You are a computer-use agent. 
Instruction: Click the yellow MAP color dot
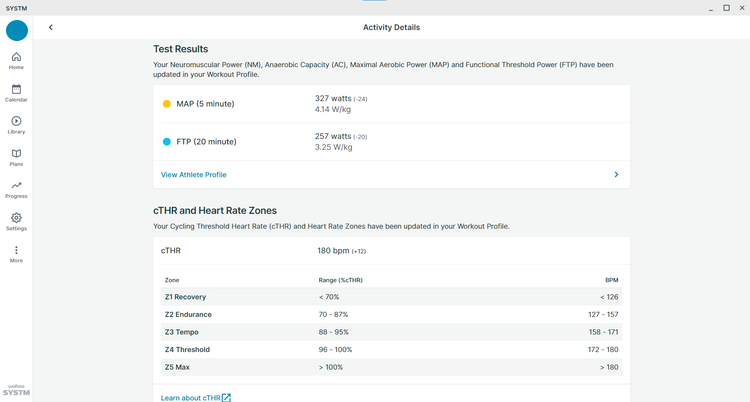(166, 104)
